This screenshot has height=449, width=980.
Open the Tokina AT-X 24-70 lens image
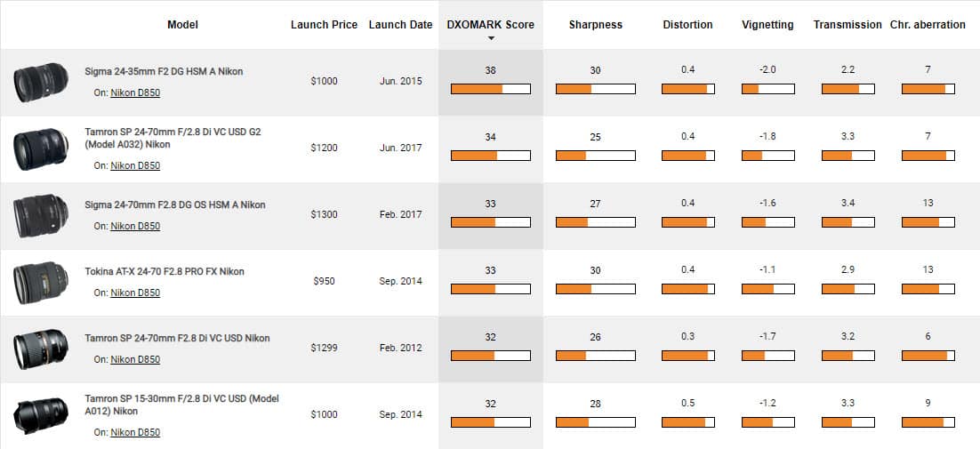(x=40, y=282)
